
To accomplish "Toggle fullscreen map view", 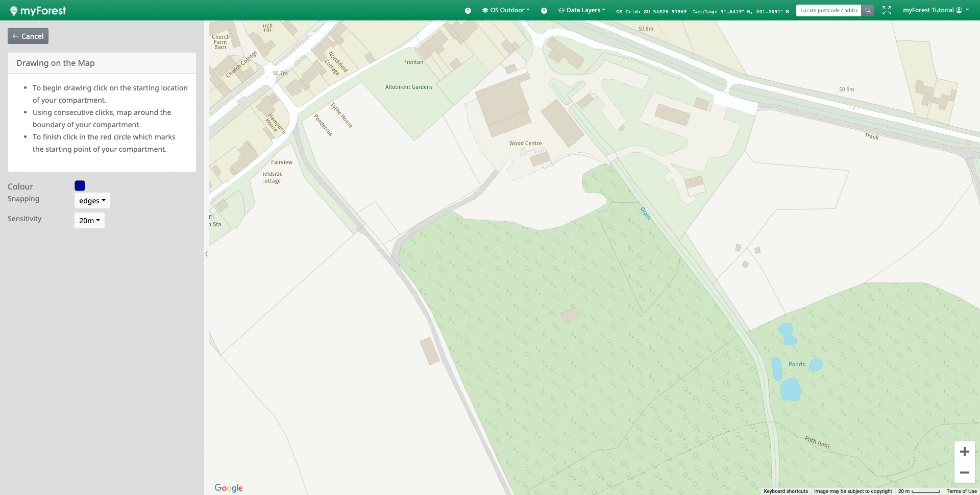I will (887, 10).
